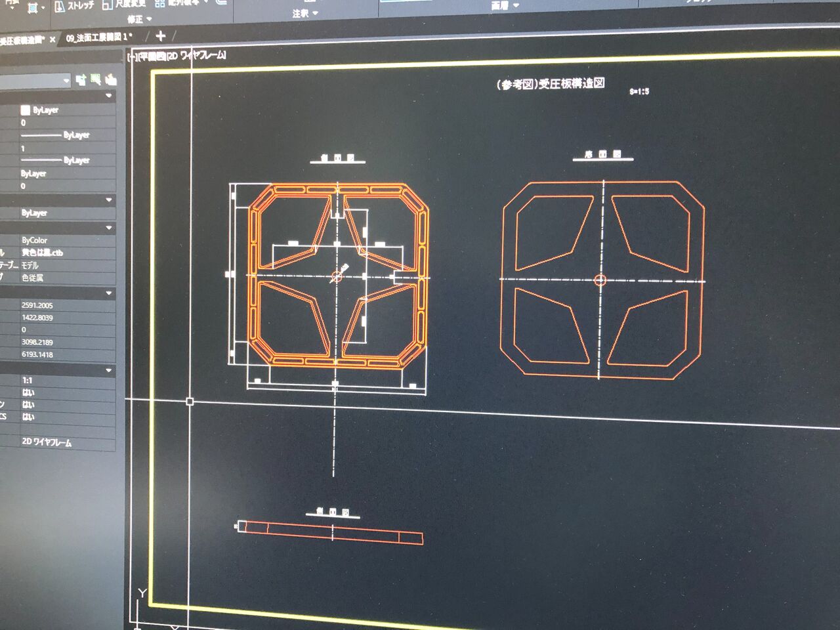Collapse the Properties section containing 1:1 scale
Viewport: 840px width, 630px height.
pos(109,371)
